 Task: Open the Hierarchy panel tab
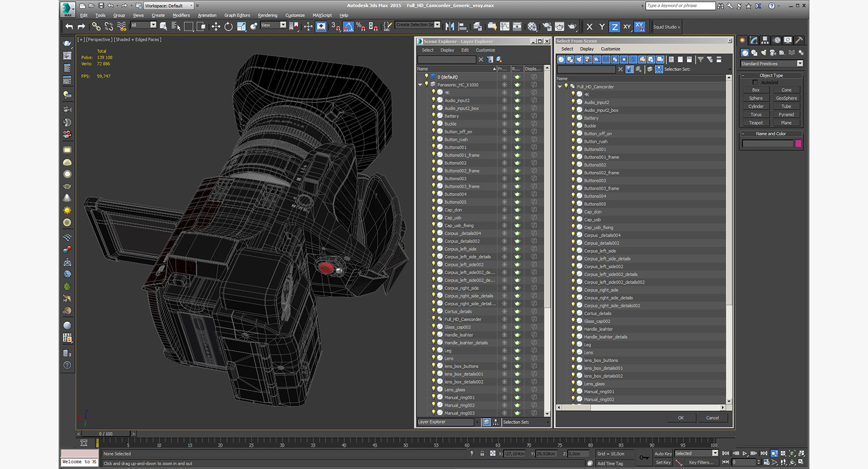[765, 40]
